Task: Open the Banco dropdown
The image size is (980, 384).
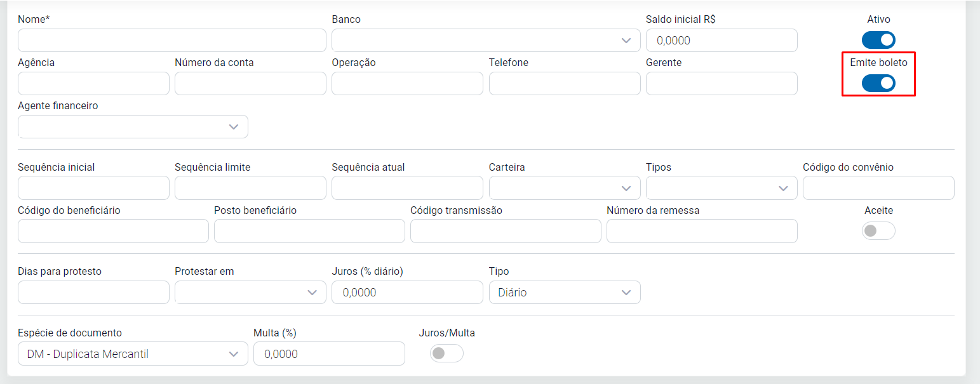Action: click(x=486, y=41)
